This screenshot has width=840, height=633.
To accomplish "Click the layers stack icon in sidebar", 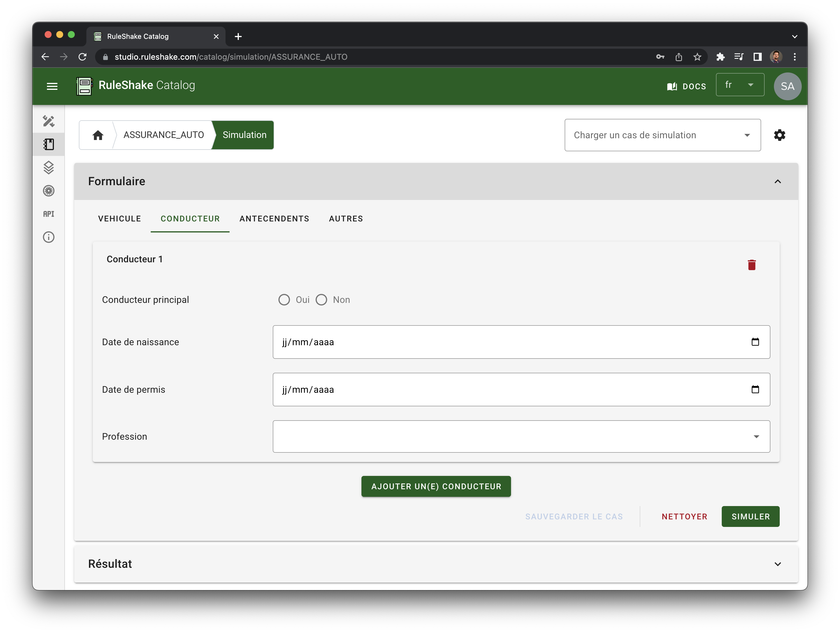I will (x=49, y=168).
